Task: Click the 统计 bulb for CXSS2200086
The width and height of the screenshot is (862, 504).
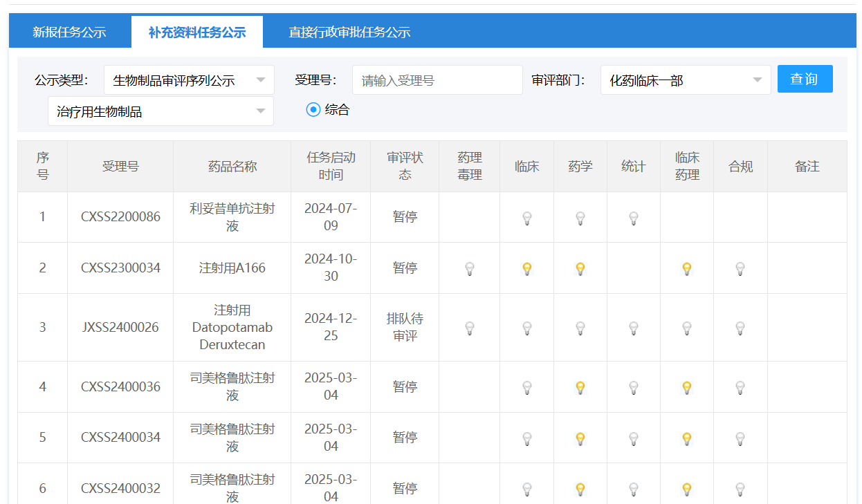Action: pos(634,218)
